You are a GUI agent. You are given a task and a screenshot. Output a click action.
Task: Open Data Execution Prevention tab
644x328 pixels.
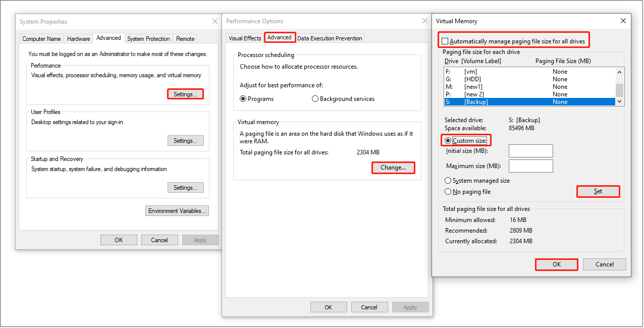tap(330, 38)
